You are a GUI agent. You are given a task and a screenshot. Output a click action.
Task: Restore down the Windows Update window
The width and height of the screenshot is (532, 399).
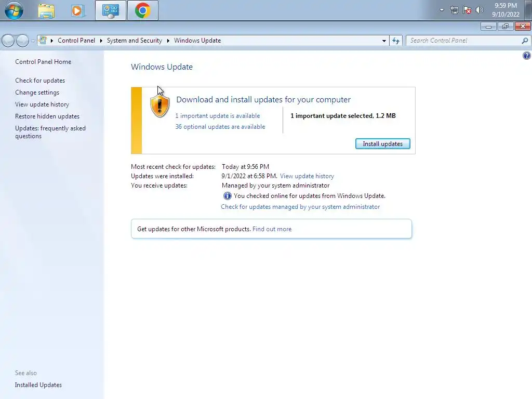(506, 26)
